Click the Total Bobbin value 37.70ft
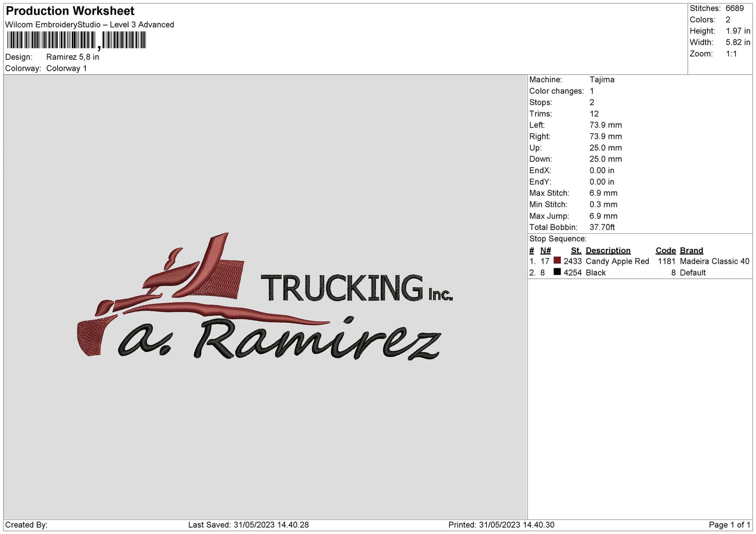Image resolution: width=756 pixels, height=534 pixels. 602,228
